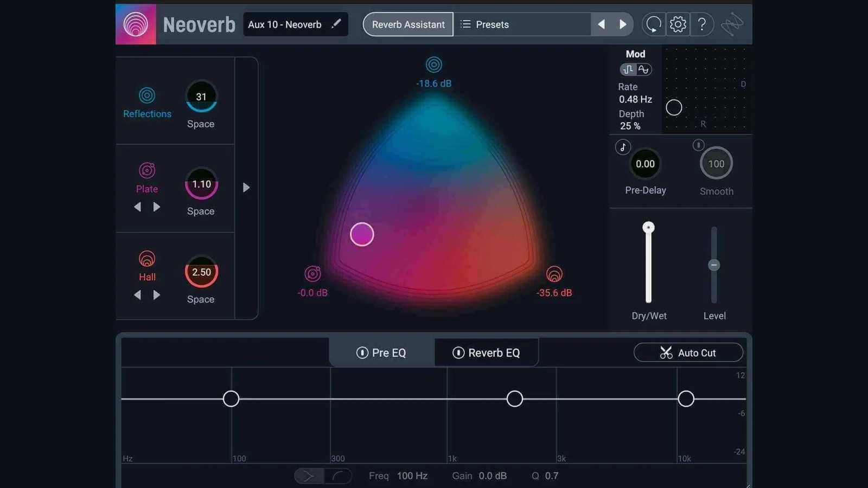Image resolution: width=868 pixels, height=488 pixels.
Task: Click the Reflections icon atop blend pad
Action: point(433,65)
